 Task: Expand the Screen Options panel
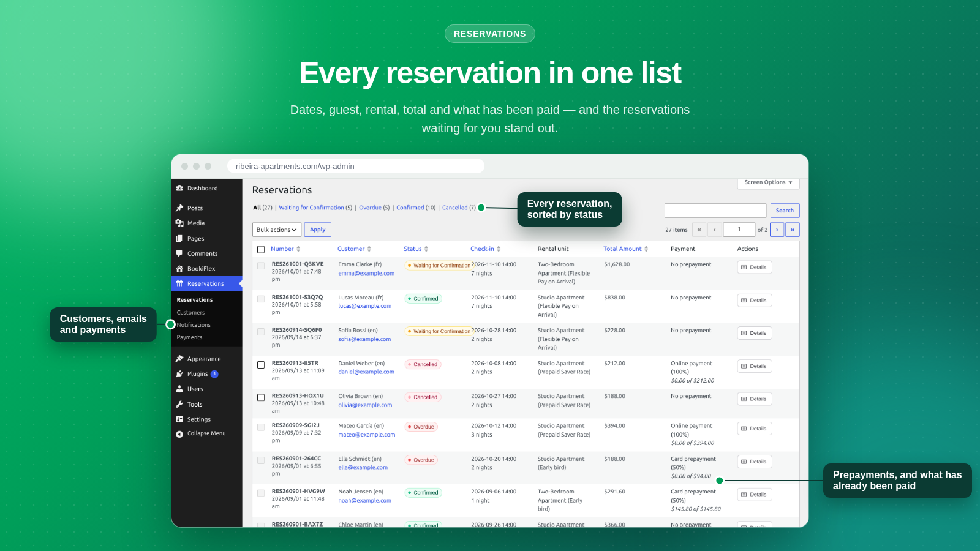(768, 182)
